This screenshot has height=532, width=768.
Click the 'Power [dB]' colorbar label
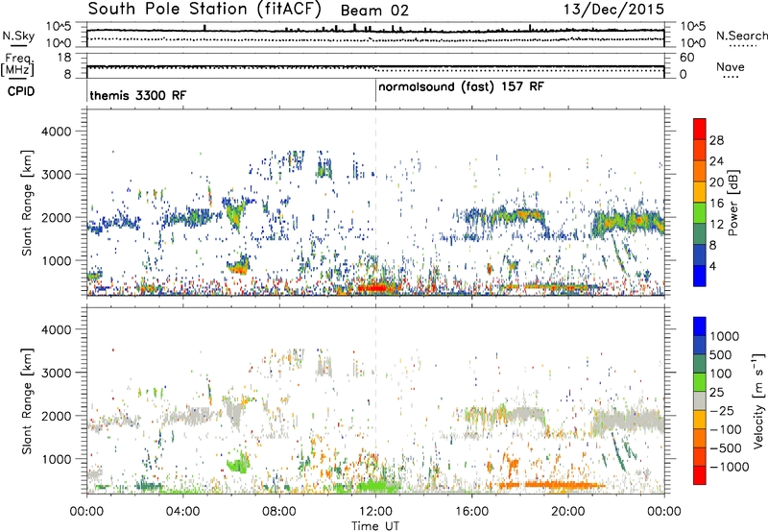click(x=732, y=203)
